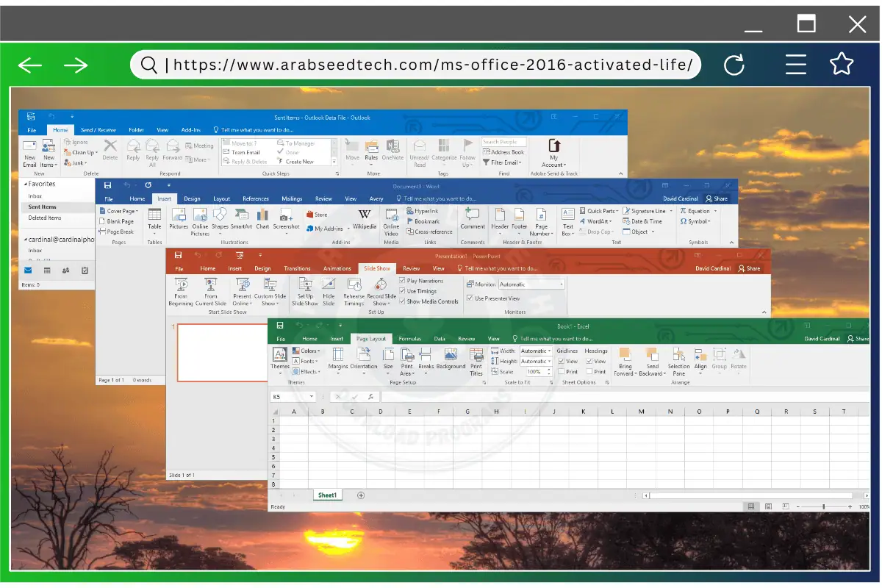The height and width of the screenshot is (588, 882).
Task: Toggle Use Presenter View in PowerPoint
Action: click(x=469, y=297)
